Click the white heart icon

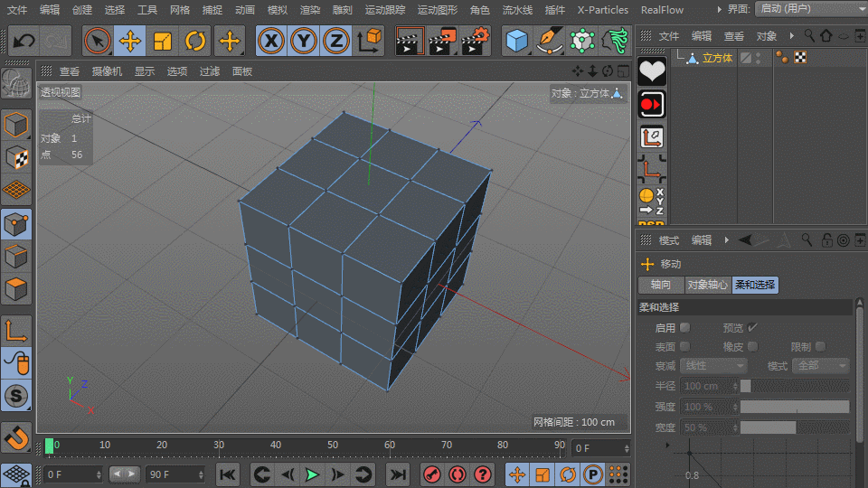[652, 72]
